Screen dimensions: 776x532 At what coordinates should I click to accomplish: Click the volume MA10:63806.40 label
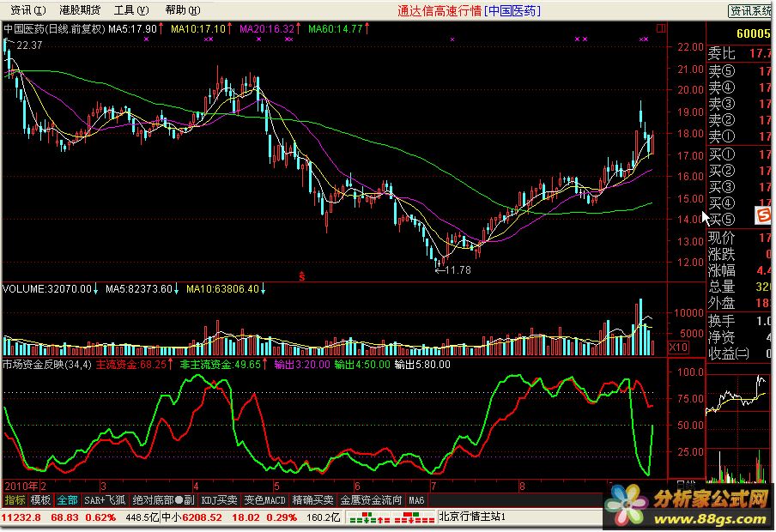(222, 289)
